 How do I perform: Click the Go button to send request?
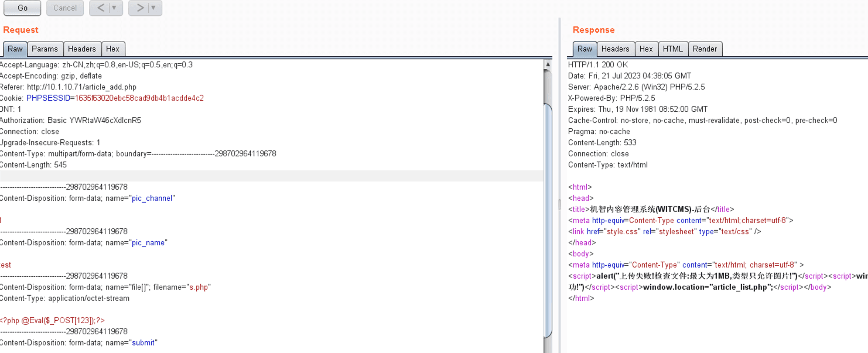(x=22, y=8)
